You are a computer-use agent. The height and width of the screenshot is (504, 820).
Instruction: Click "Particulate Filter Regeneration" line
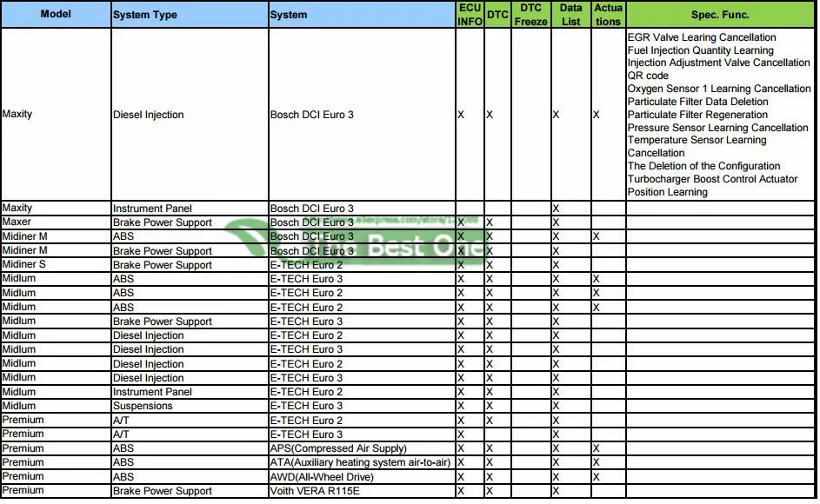(697, 115)
